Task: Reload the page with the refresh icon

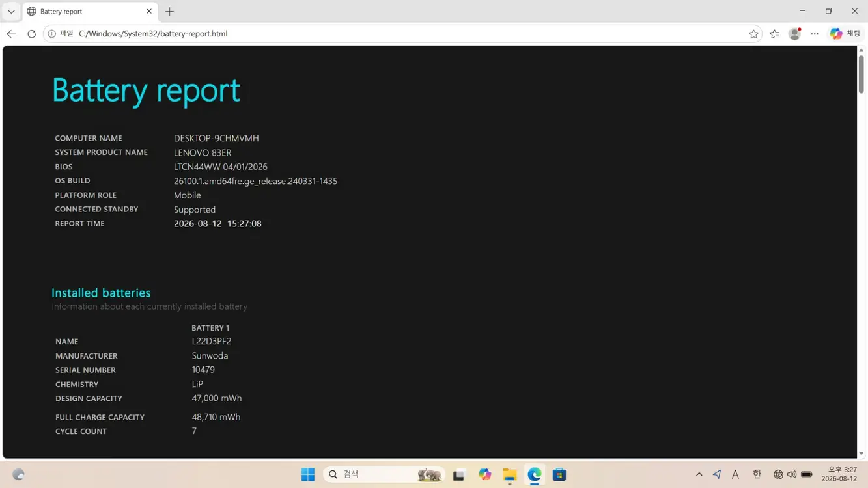Action: (x=31, y=34)
